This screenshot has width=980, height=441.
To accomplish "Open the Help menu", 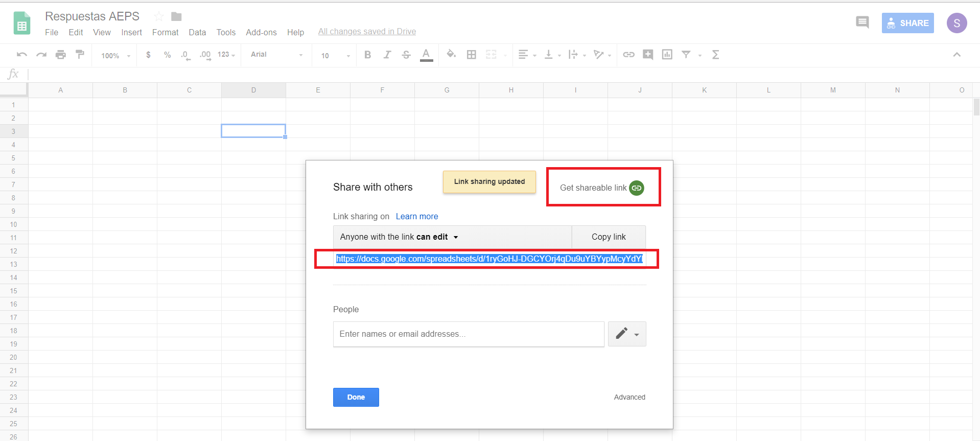I will tap(295, 32).
